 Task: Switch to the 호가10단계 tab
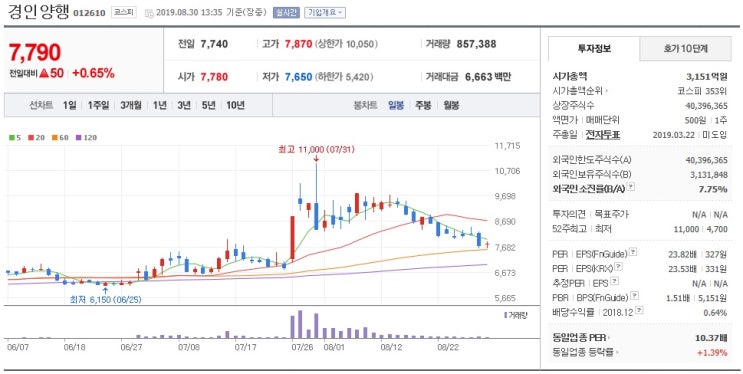click(x=686, y=48)
